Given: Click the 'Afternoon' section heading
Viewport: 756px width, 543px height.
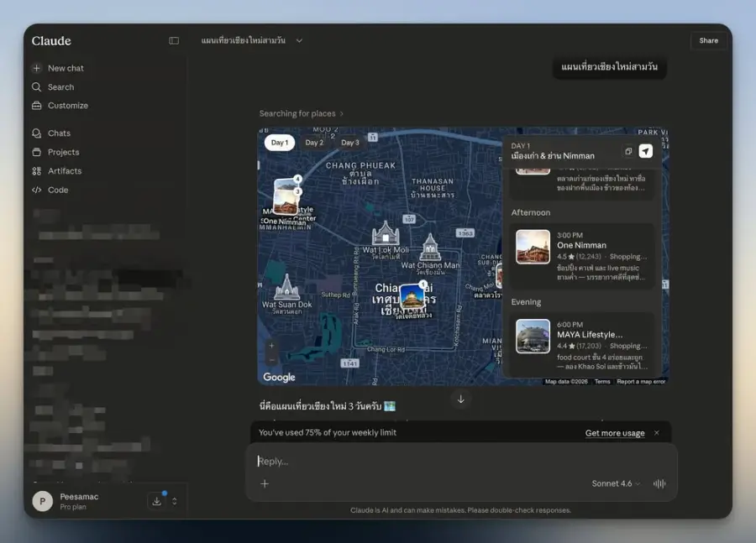Looking at the screenshot, I should click(x=530, y=213).
